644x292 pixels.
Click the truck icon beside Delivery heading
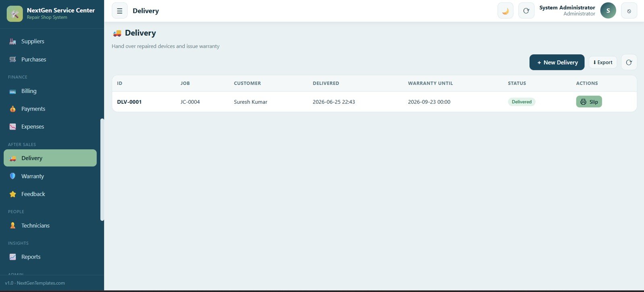pyautogui.click(x=117, y=33)
